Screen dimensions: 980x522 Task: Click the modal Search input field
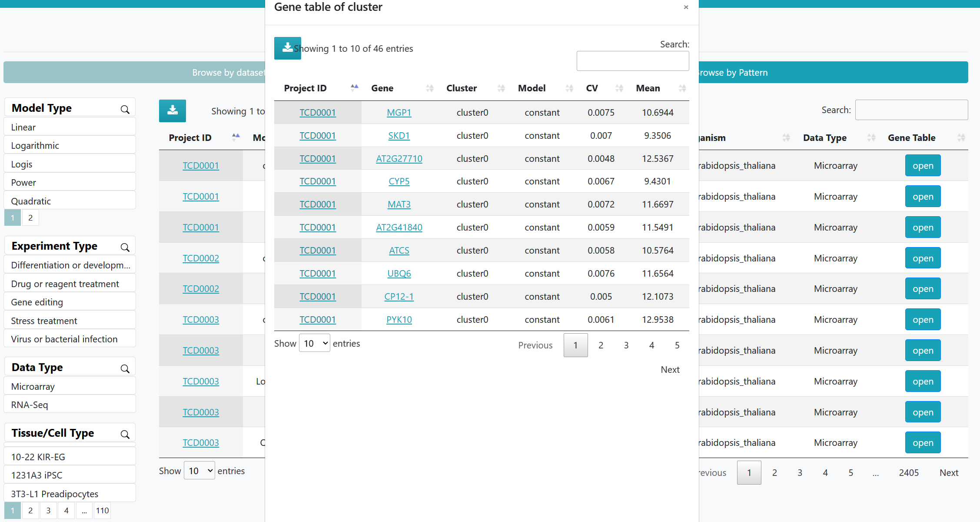632,61
